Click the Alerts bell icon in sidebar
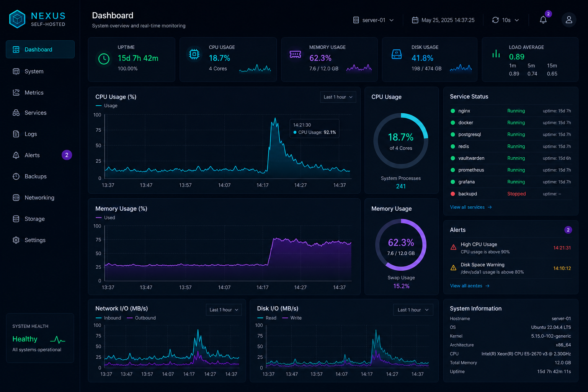The image size is (588, 392). pos(16,155)
